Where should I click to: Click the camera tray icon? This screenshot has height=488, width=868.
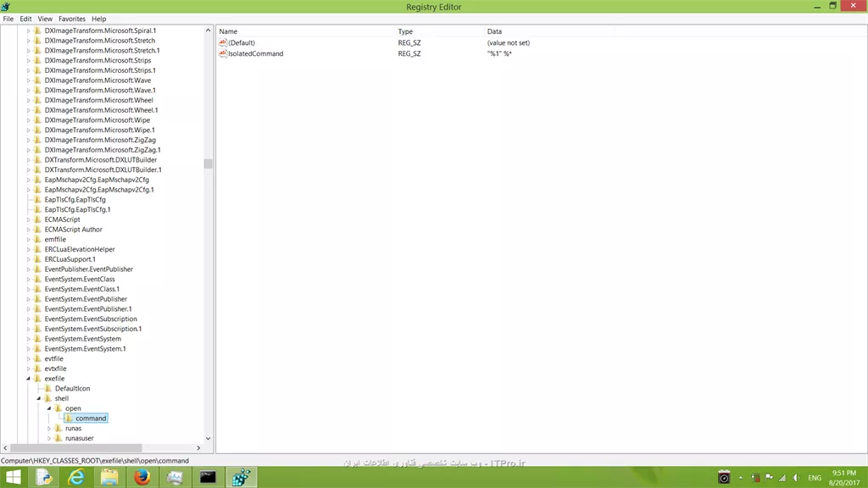[724, 477]
